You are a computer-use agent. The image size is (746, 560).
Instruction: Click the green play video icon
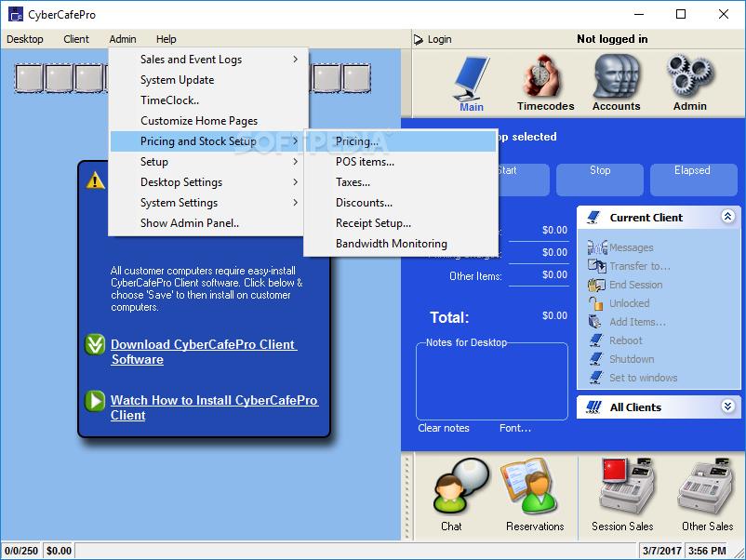coord(95,401)
